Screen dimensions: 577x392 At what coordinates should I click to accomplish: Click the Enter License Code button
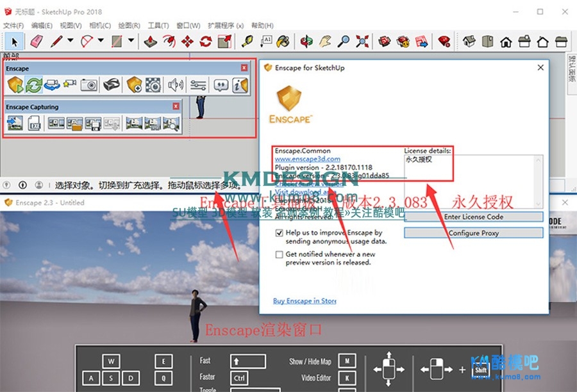click(473, 216)
